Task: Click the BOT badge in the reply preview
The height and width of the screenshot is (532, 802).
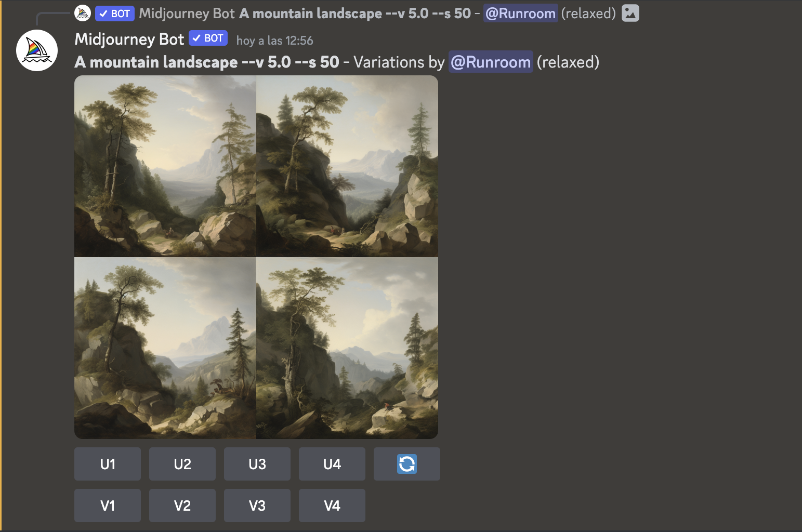Action: click(x=115, y=14)
